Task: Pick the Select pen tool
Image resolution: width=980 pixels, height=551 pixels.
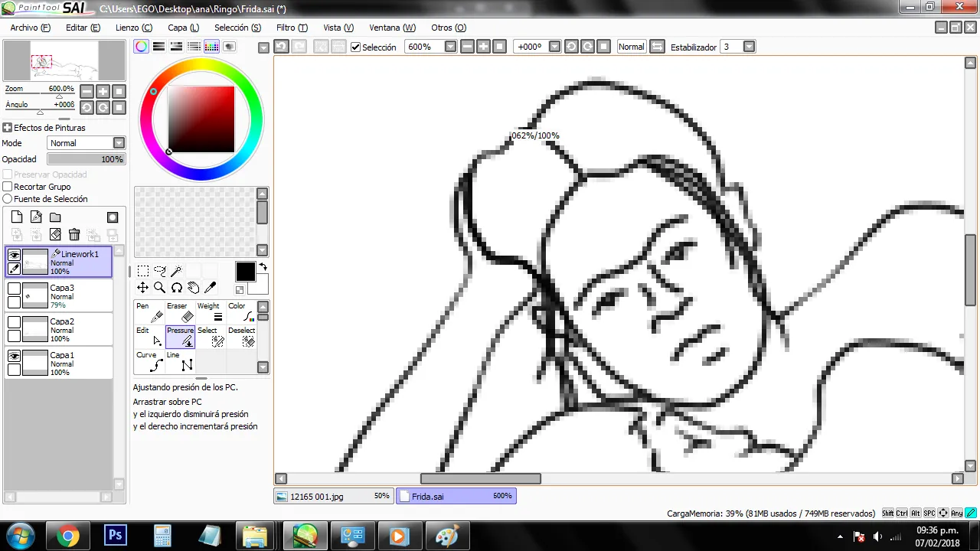Action: pos(211,337)
